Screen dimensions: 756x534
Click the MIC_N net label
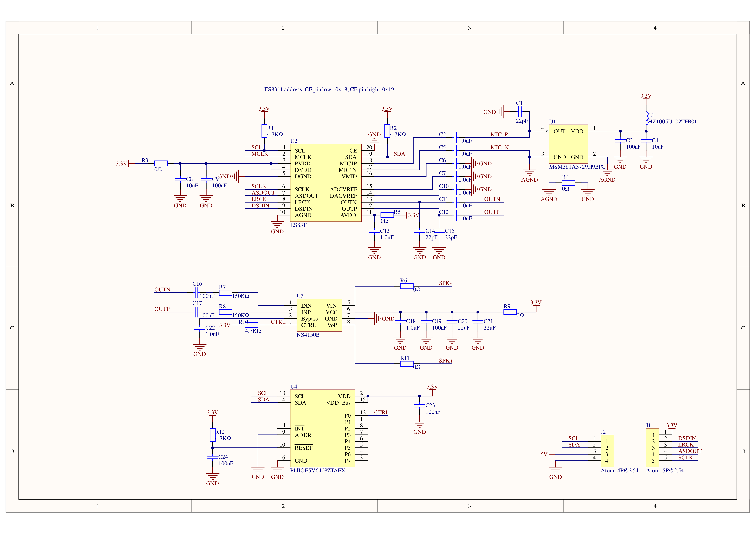point(500,147)
